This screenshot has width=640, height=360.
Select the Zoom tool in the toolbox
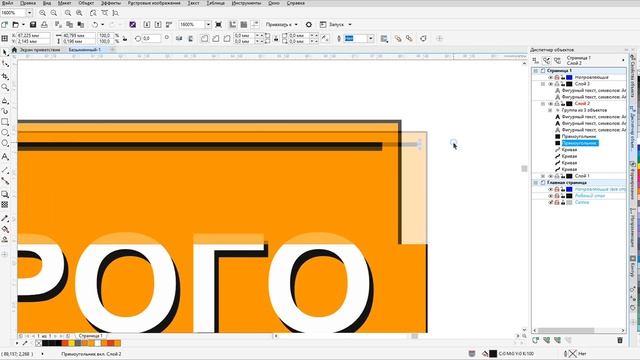point(5,87)
